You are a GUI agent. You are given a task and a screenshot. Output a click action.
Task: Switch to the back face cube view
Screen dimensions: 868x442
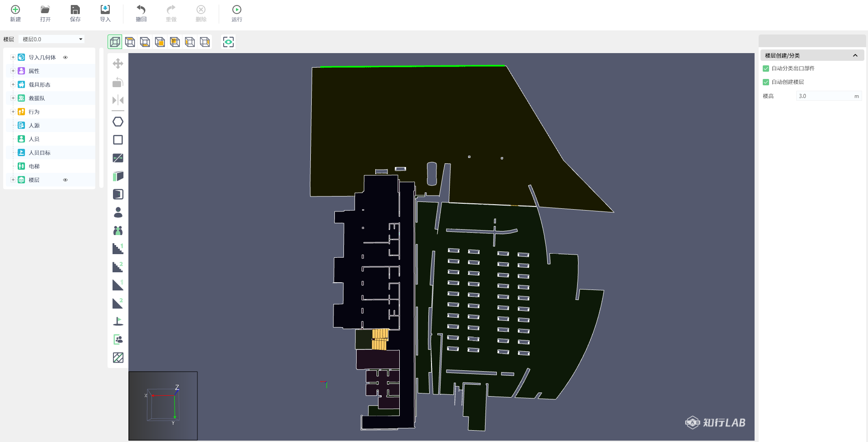tap(175, 42)
